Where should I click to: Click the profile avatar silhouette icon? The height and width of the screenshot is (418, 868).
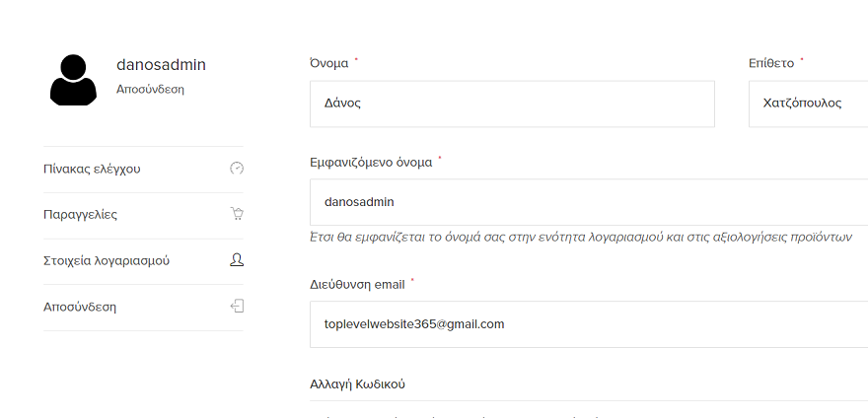coord(73,79)
